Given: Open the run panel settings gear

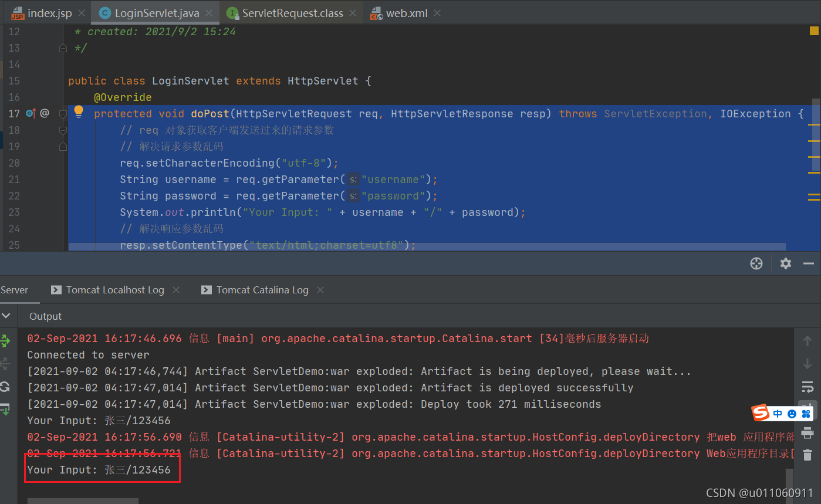Looking at the screenshot, I should point(786,263).
